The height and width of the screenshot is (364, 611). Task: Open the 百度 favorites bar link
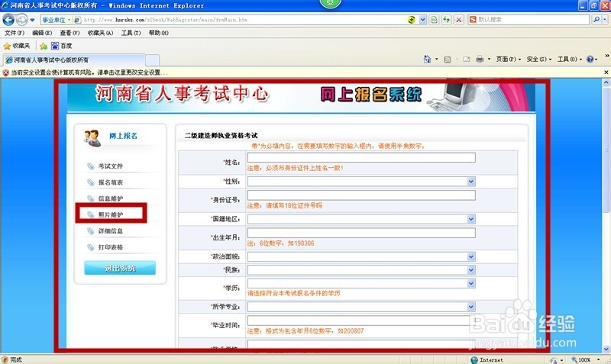tap(62, 46)
